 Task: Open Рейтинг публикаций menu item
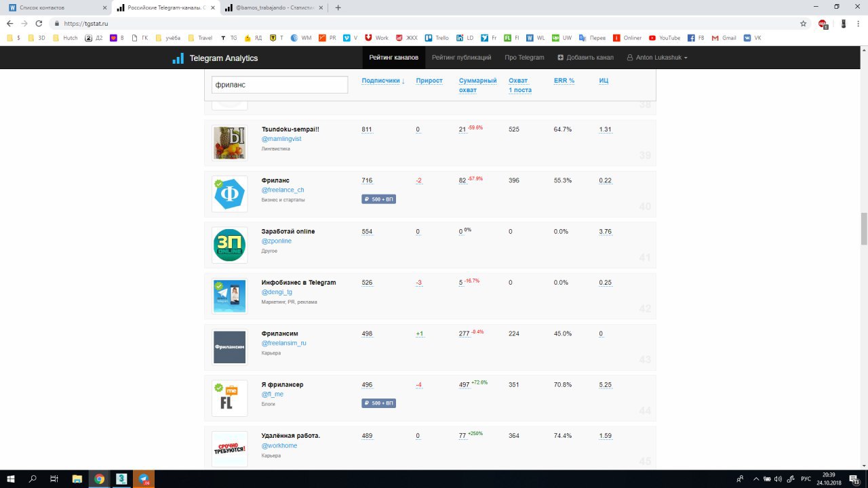tap(461, 58)
